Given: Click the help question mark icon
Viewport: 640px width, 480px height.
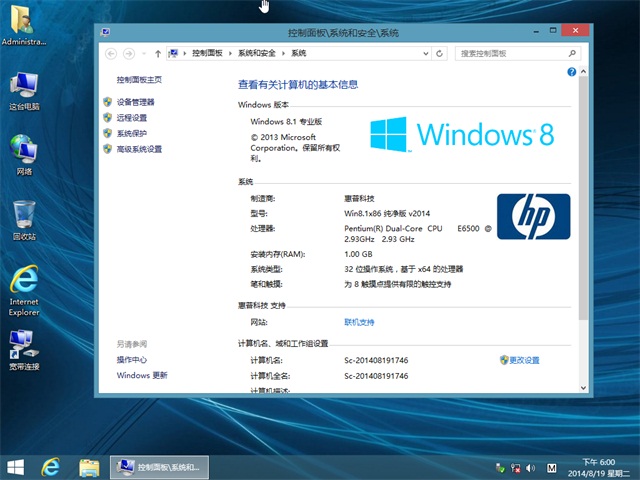Looking at the screenshot, I should (x=571, y=72).
